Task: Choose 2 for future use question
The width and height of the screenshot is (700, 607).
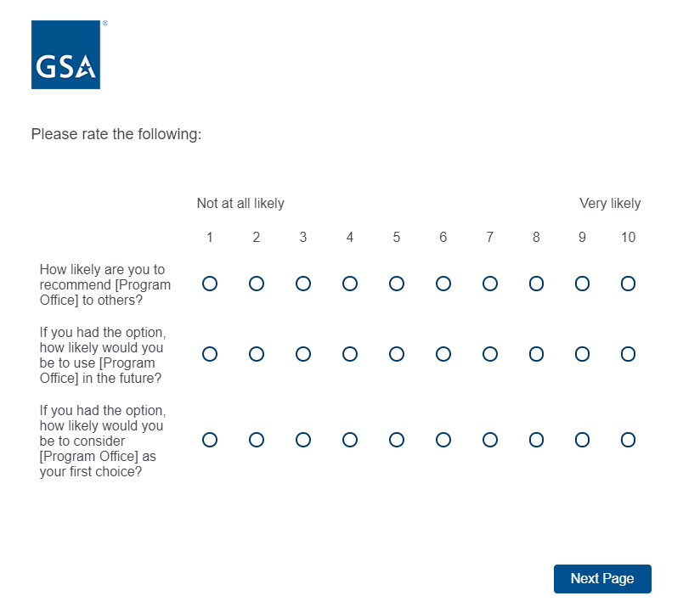Action: click(x=257, y=353)
